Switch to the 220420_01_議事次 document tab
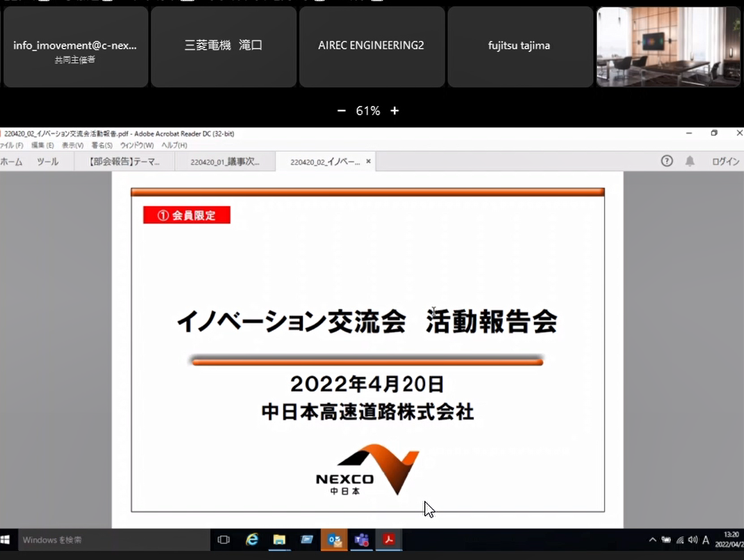This screenshot has width=744, height=560. pyautogui.click(x=225, y=162)
